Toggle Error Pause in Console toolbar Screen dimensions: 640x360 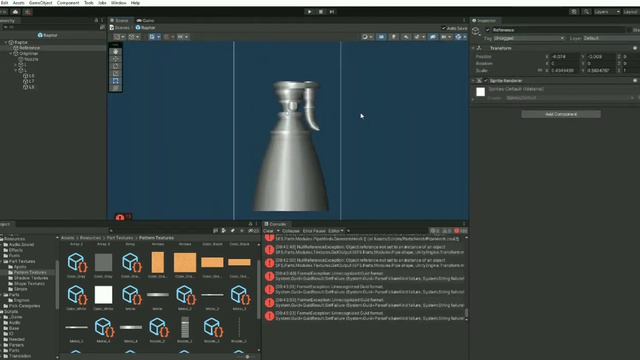(x=314, y=231)
